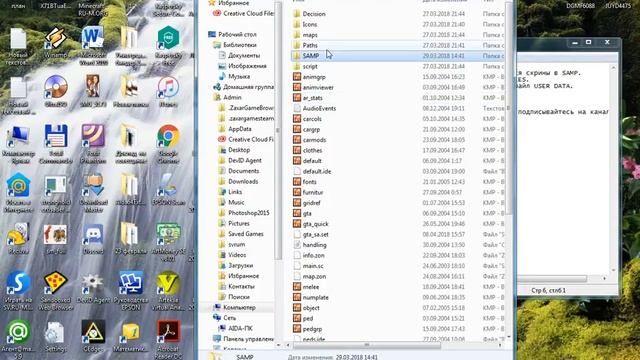Image resolution: width=640 pixels, height=360 pixels.
Task: Open Музыка library in sidebar
Action: click(239, 76)
